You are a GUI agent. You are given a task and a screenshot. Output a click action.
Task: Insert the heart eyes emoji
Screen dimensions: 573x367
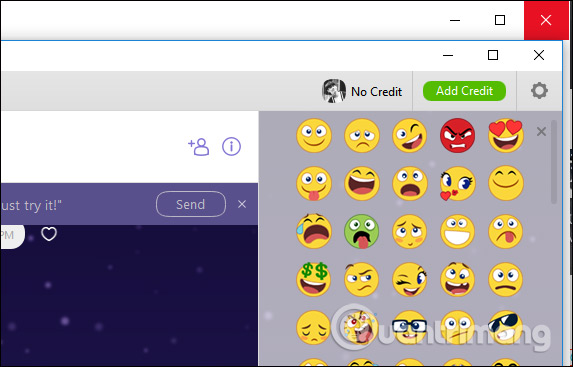[x=506, y=135]
